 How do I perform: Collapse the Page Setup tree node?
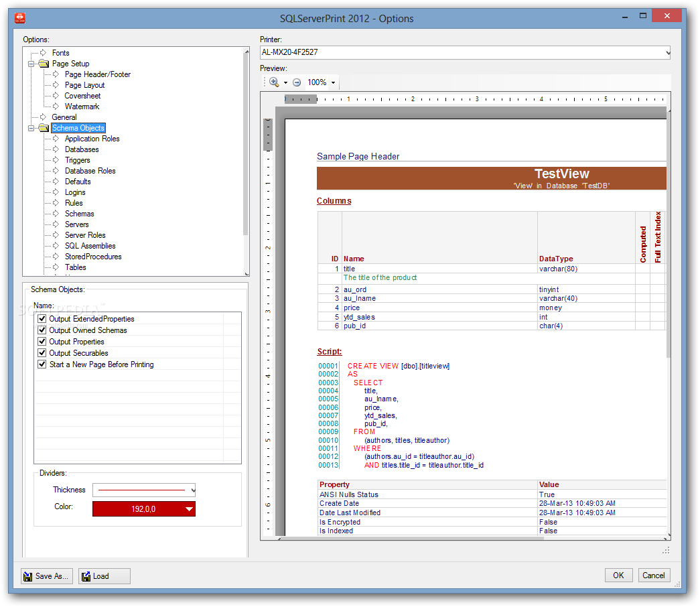pyautogui.click(x=31, y=64)
